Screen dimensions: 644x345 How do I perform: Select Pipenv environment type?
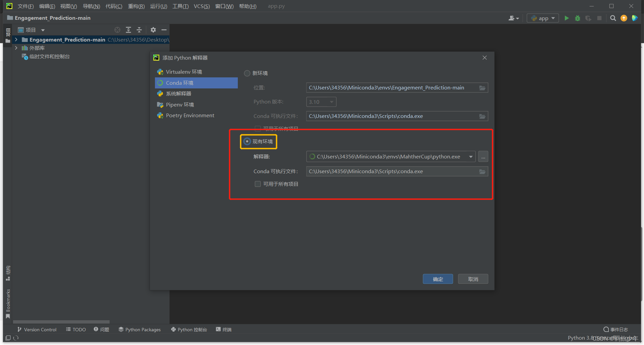pyautogui.click(x=196, y=105)
